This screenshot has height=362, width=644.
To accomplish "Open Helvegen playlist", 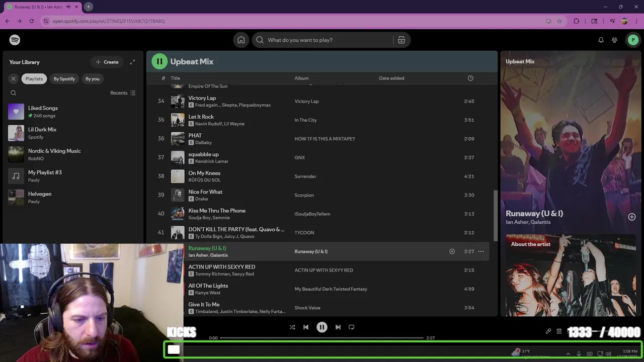I will [73, 197].
